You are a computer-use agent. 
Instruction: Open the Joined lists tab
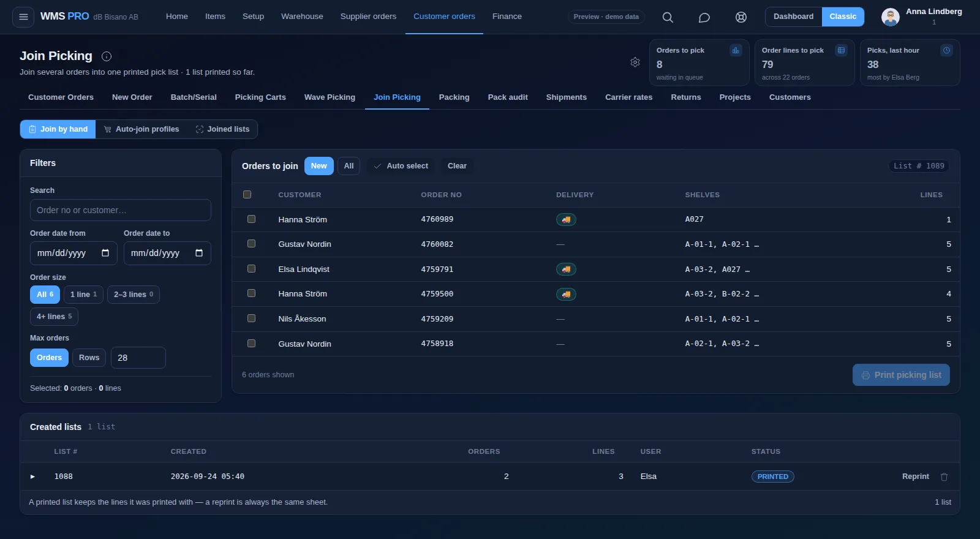point(222,129)
